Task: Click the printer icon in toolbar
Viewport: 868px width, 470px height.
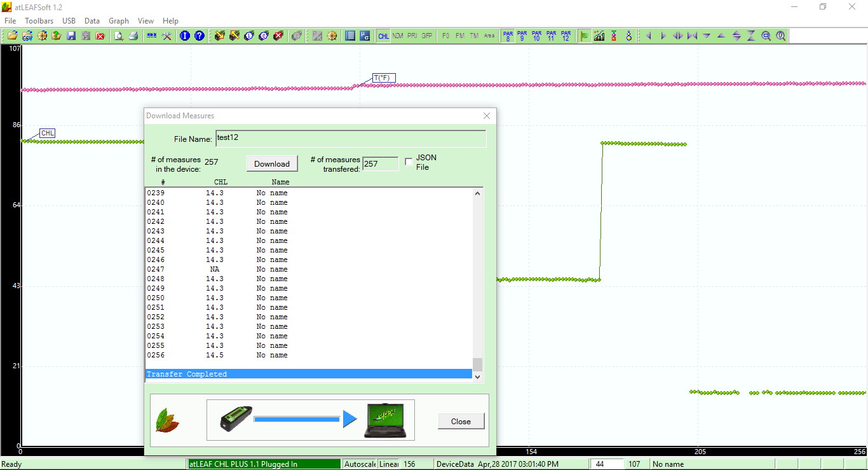Action: 133,36
